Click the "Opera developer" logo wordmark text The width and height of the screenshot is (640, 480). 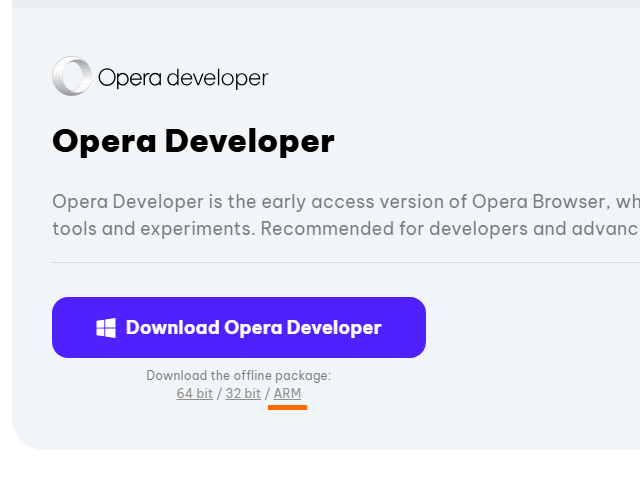pos(183,78)
